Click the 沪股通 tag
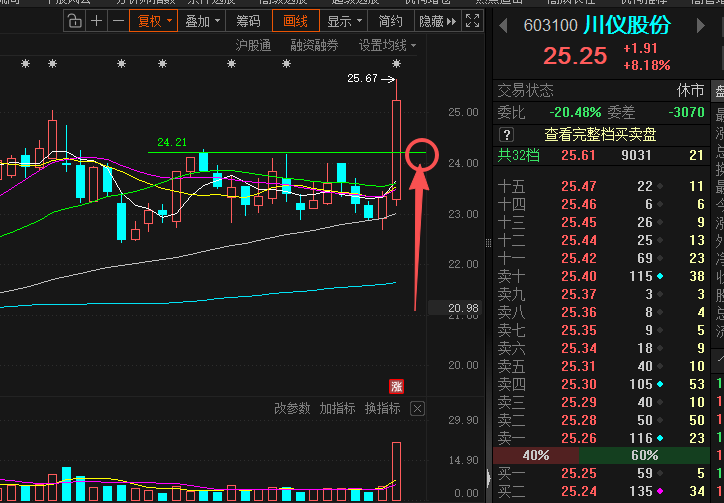This screenshot has width=724, height=503. 253,45
